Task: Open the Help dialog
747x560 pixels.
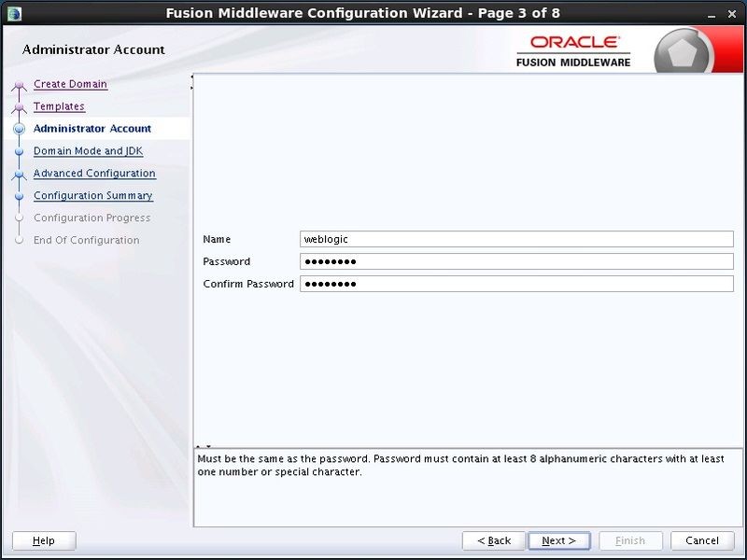Action: (44, 540)
